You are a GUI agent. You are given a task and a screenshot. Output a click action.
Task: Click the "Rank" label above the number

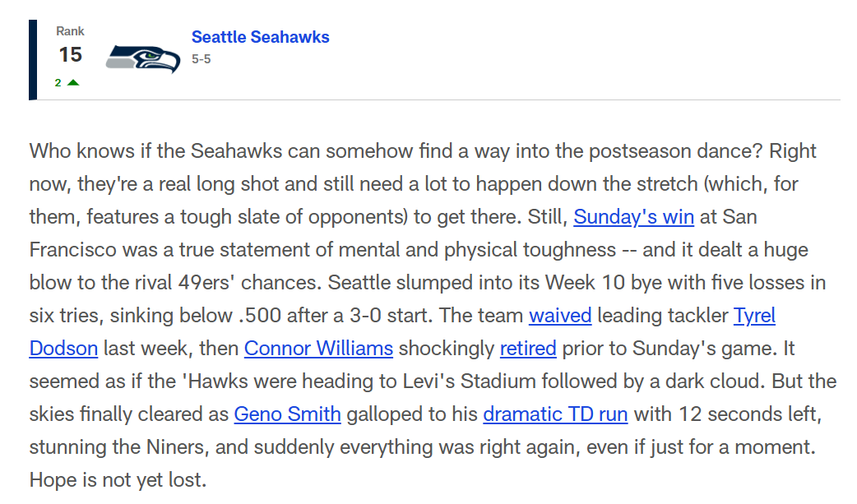tap(70, 31)
